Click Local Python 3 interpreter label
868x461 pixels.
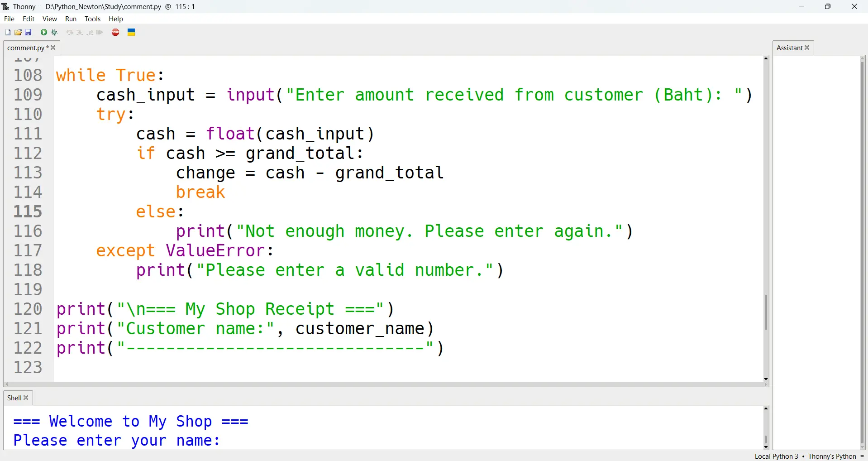[x=776, y=456]
